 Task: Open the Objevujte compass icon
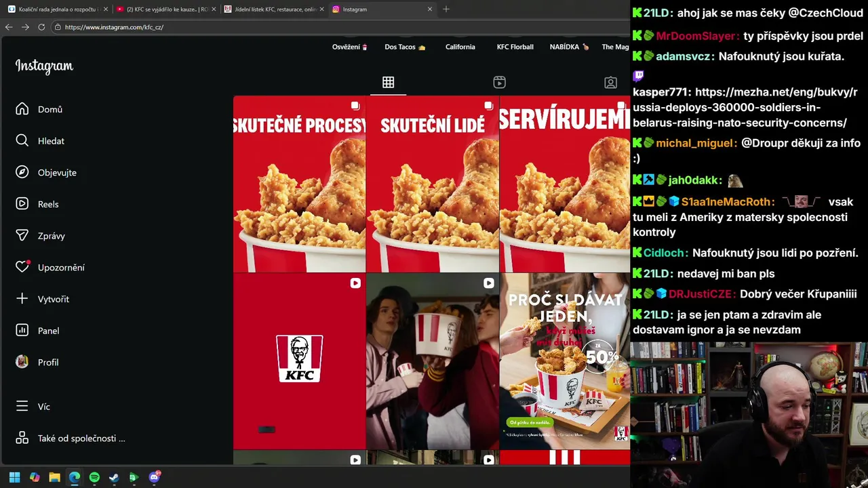click(x=22, y=172)
